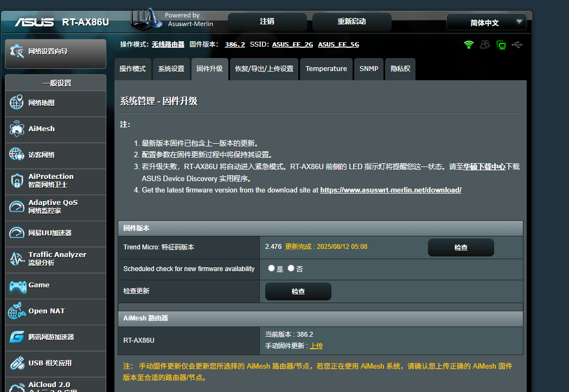Click the 无线路由器 operation mode link
Screen dimensions: 569x392
click(x=168, y=44)
